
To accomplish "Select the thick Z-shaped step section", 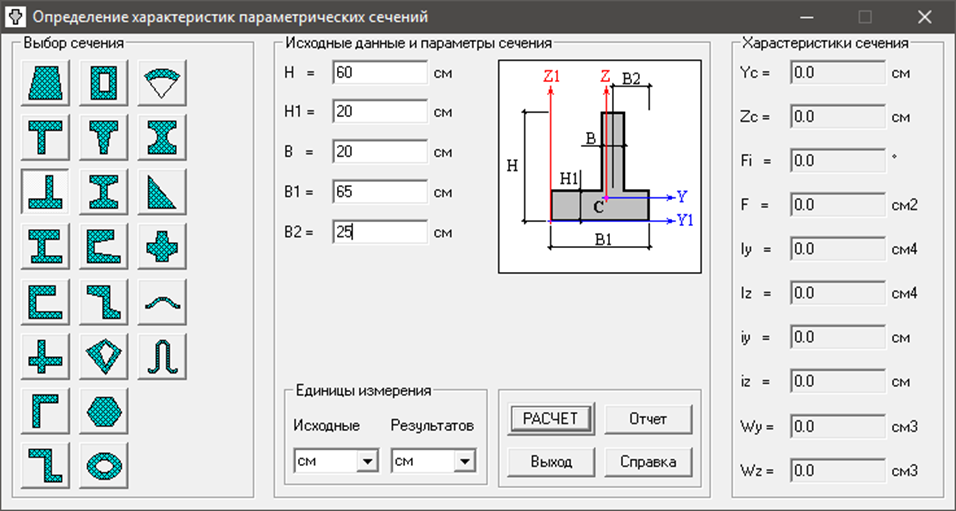I will 104,302.
